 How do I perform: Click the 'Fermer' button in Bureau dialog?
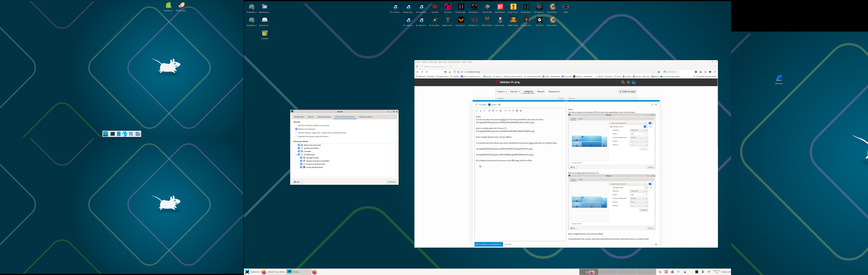pos(392,182)
